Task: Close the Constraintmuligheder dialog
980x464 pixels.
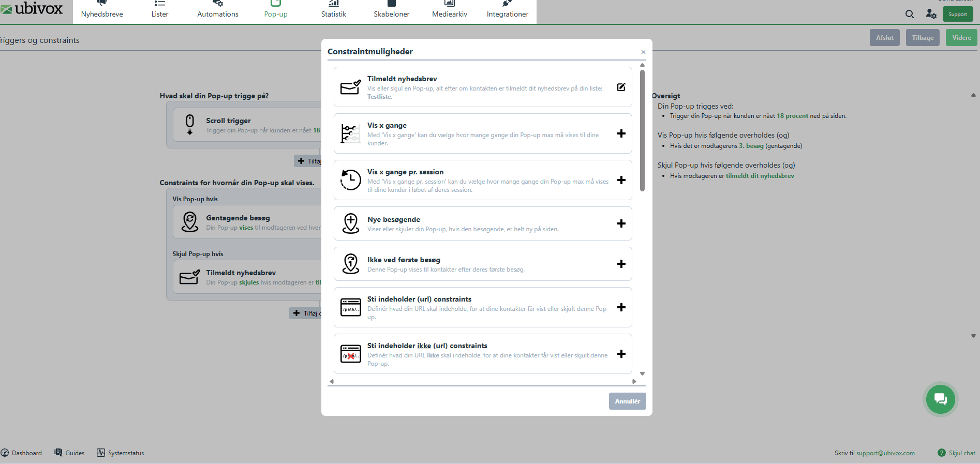Action: [x=643, y=52]
